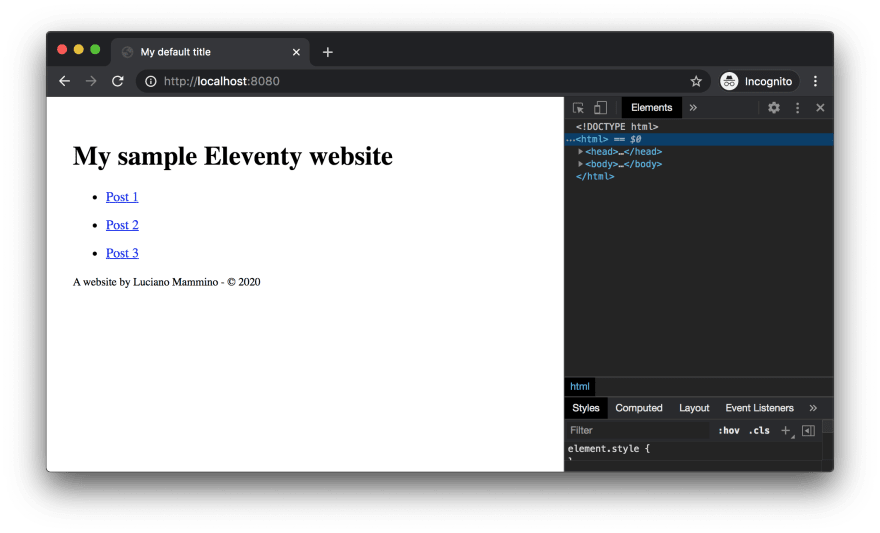Switch to the Event Listeners tab
The image size is (880, 533).
click(x=759, y=408)
